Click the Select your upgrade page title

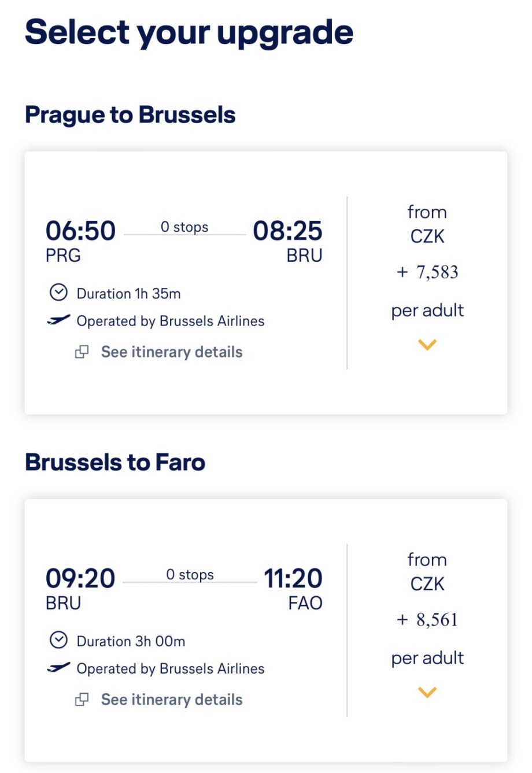189,32
